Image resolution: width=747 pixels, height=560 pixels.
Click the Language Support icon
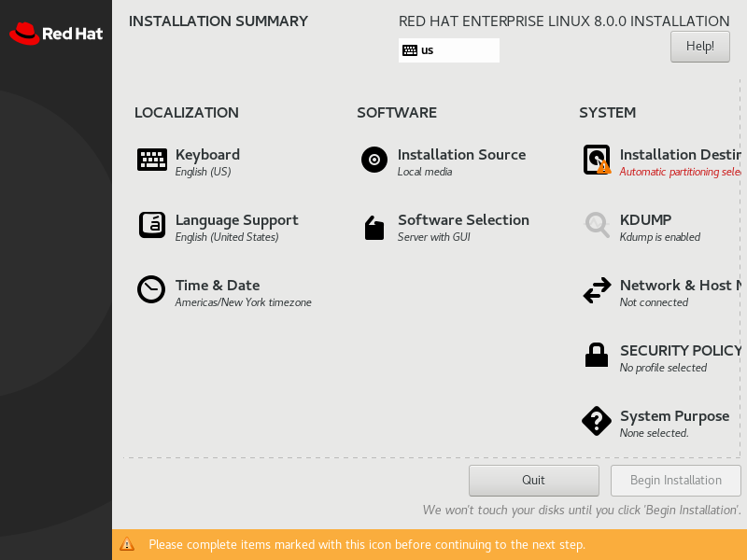[x=152, y=225]
